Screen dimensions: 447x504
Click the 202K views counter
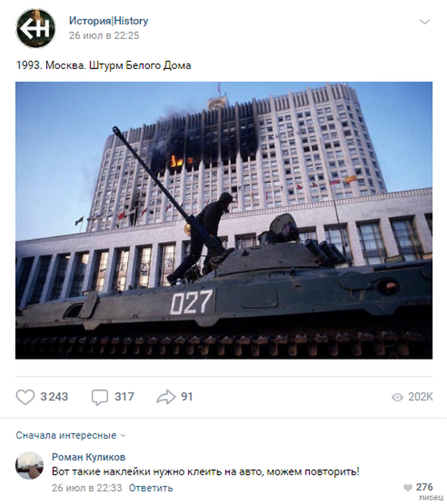[x=420, y=397]
